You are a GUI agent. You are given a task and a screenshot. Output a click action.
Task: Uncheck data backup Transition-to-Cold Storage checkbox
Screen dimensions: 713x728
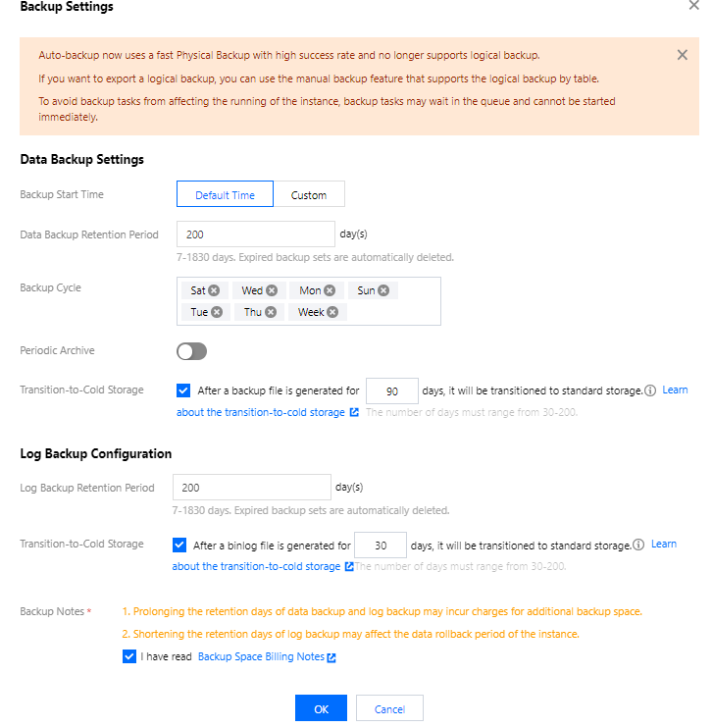point(184,390)
